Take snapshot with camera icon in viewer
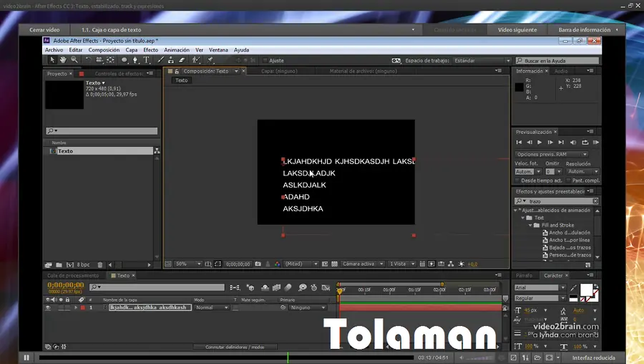The width and height of the screenshot is (644, 364). pos(258,264)
